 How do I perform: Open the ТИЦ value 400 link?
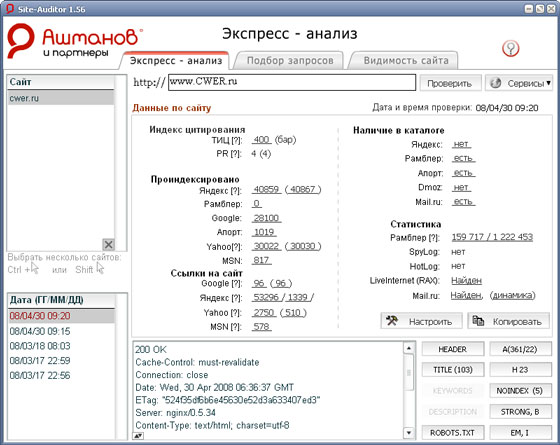(x=261, y=139)
